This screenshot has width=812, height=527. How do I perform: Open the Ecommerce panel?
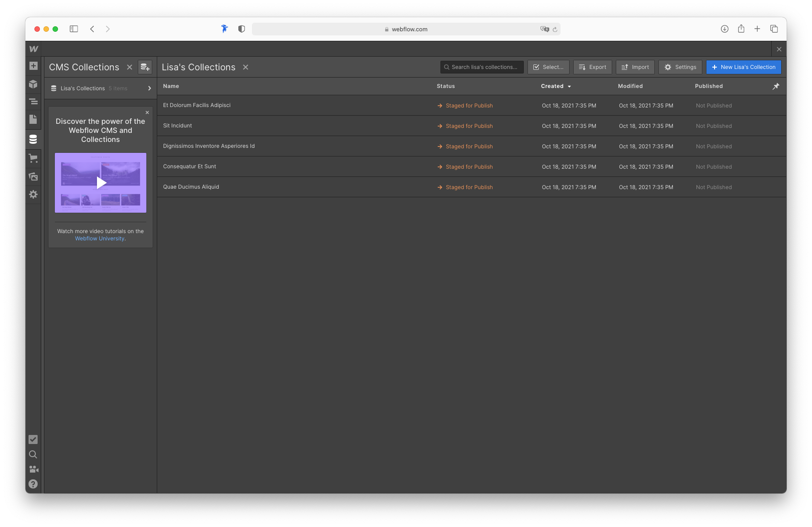[x=33, y=158]
